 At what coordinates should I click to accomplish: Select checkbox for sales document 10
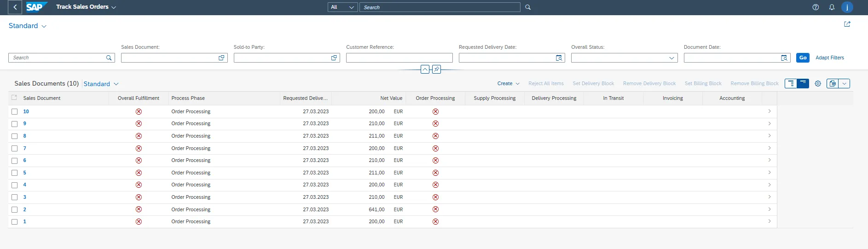tap(15, 112)
